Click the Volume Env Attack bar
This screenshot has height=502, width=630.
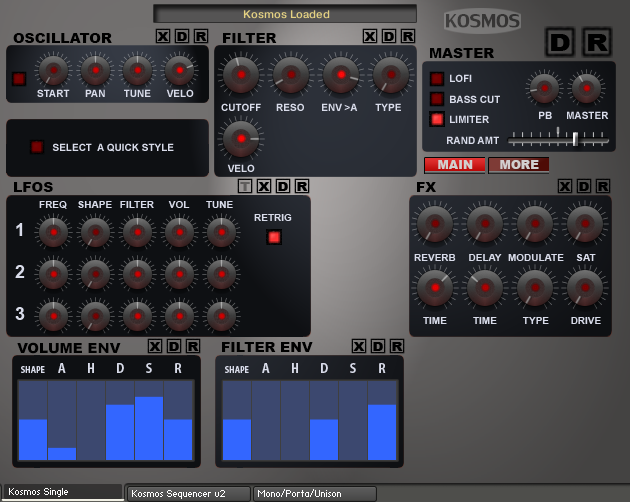point(62,420)
